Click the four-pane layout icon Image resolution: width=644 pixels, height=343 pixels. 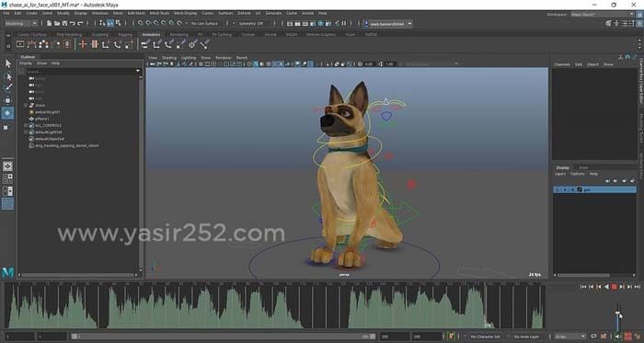[x=7, y=178]
